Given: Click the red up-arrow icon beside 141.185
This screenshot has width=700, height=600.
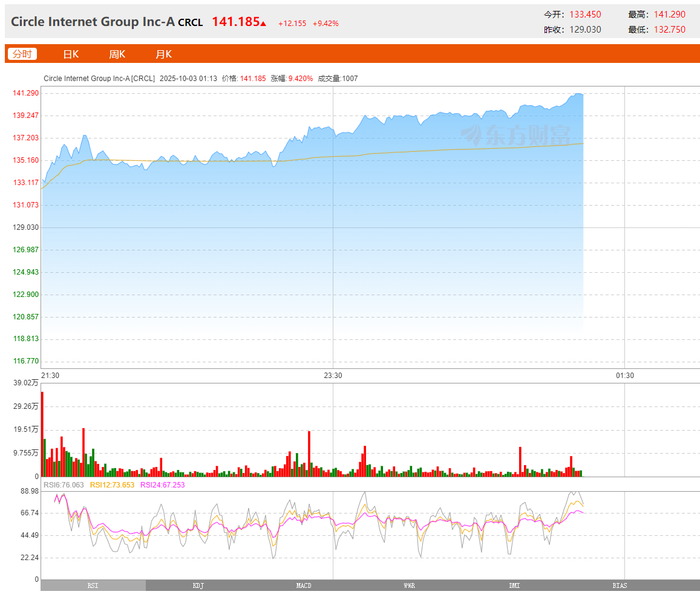Looking at the screenshot, I should coord(263,24).
